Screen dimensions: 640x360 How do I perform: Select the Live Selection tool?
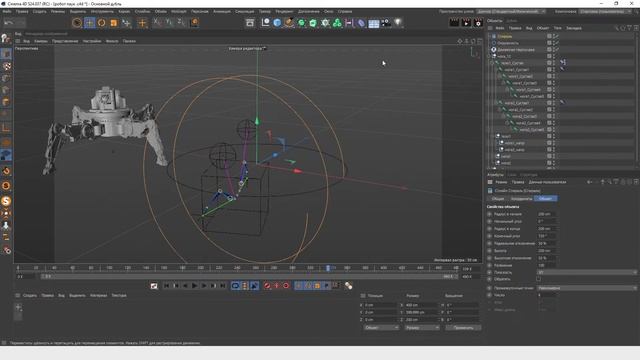pos(77,23)
